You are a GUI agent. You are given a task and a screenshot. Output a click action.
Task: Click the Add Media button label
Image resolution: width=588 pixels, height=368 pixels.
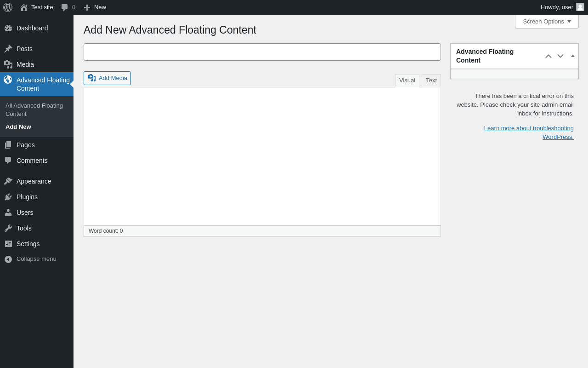point(113,78)
